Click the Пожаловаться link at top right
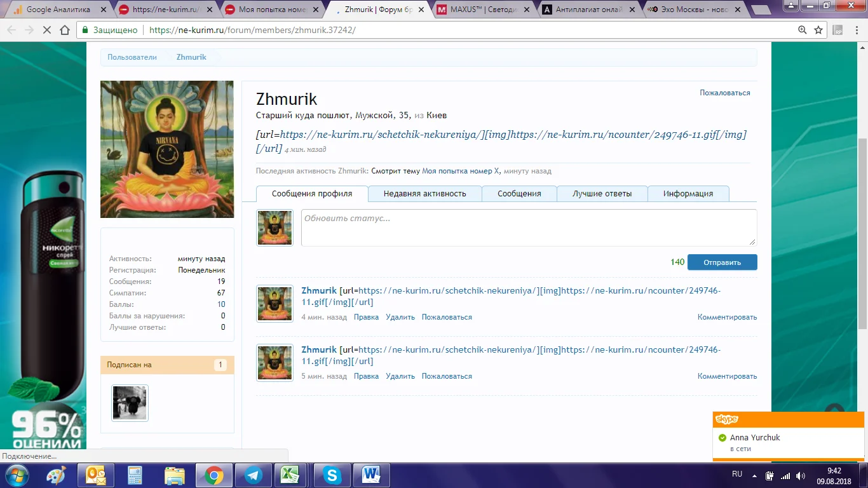The image size is (868, 488). (725, 93)
